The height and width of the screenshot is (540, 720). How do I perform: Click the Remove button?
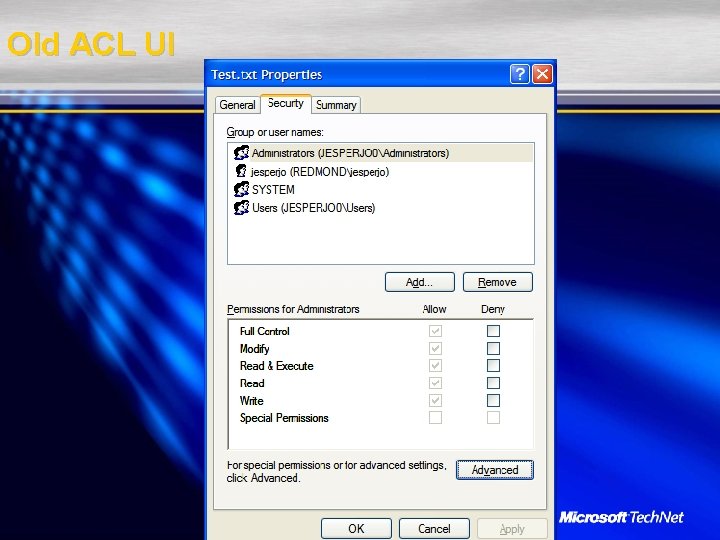click(x=498, y=282)
